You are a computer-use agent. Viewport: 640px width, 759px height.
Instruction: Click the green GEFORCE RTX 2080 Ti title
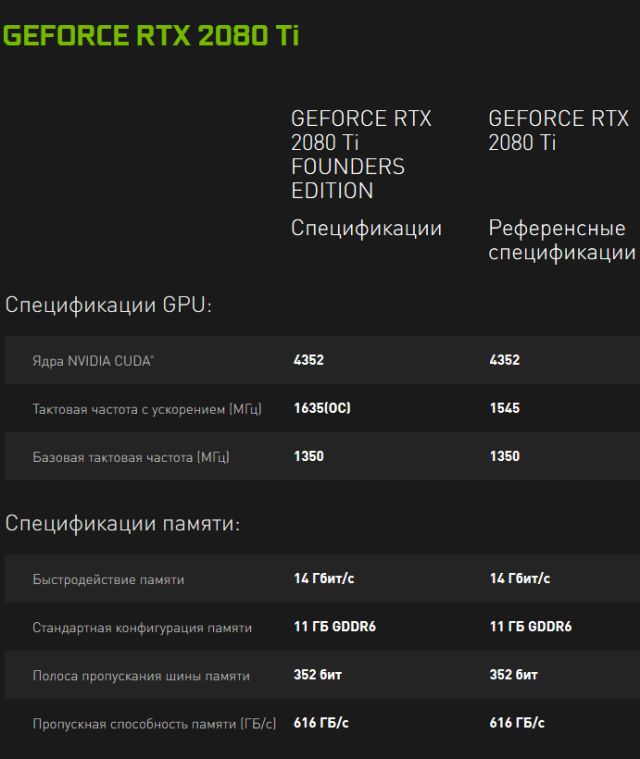[151, 36]
